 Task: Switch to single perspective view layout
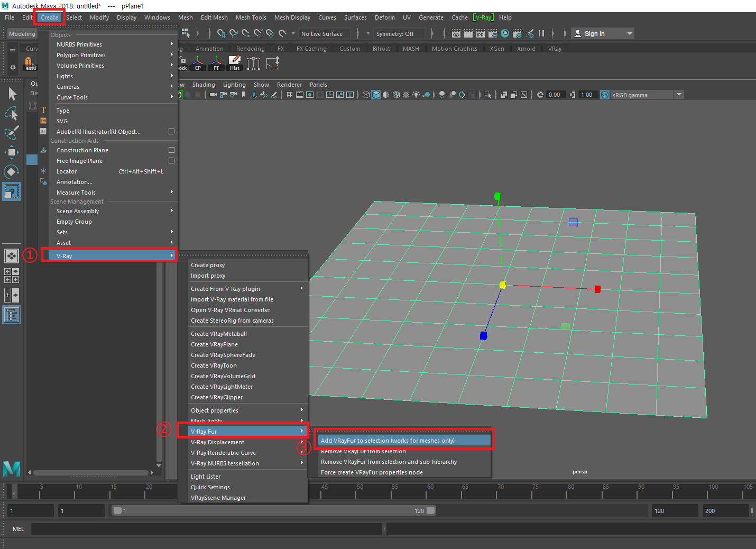pos(12,256)
